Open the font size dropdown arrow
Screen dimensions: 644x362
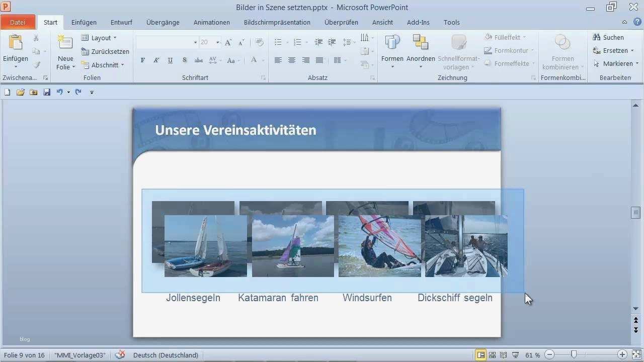pyautogui.click(x=217, y=42)
